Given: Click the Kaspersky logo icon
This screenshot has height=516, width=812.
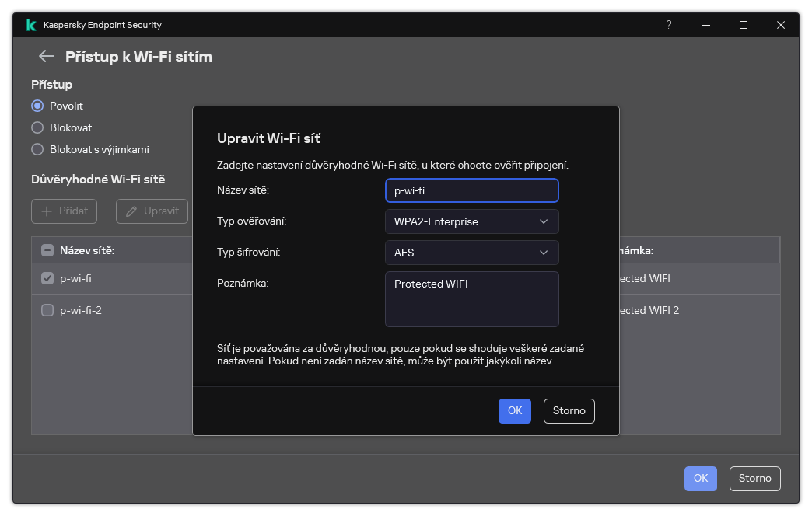Looking at the screenshot, I should 31,25.
